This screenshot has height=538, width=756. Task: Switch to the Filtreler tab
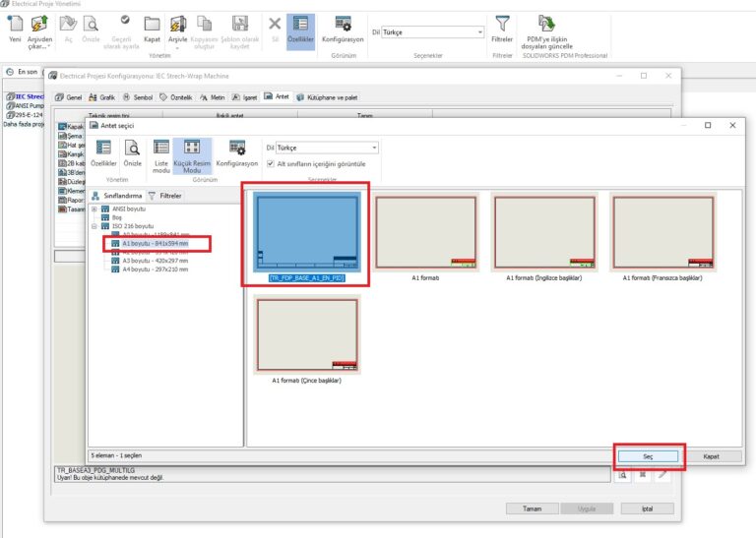point(164,196)
